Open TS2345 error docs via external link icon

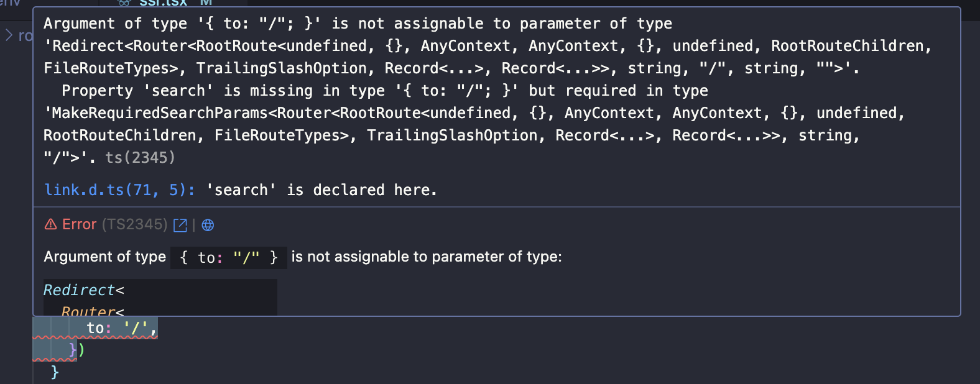tap(180, 225)
